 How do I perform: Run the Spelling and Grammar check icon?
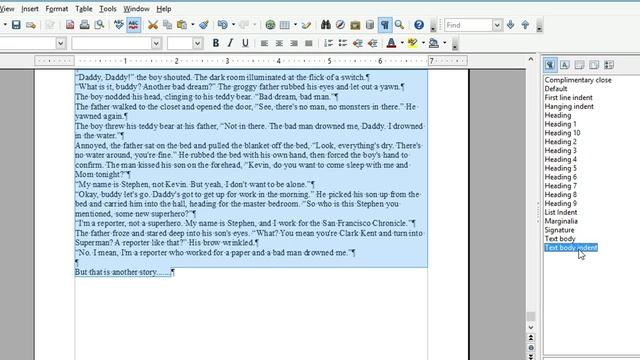(118, 25)
